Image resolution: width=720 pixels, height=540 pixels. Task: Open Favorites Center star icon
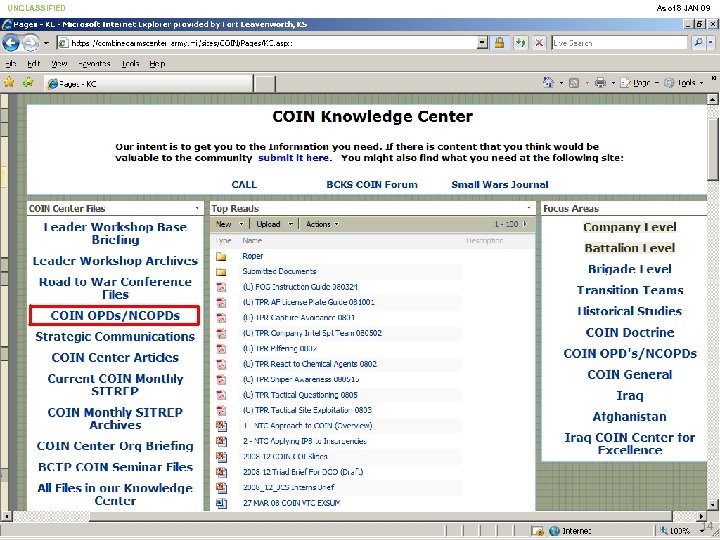tap(9, 83)
